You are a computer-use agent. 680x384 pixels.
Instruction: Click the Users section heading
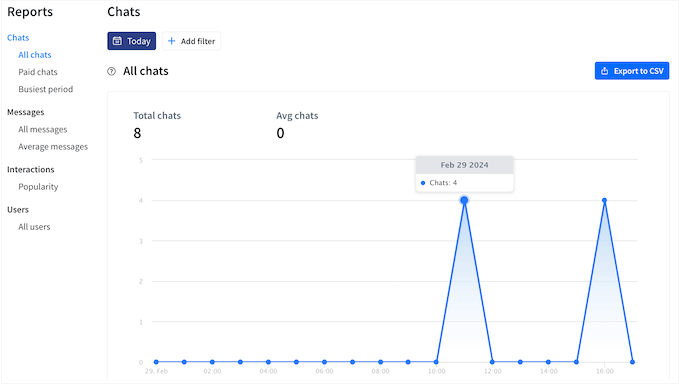tap(18, 210)
